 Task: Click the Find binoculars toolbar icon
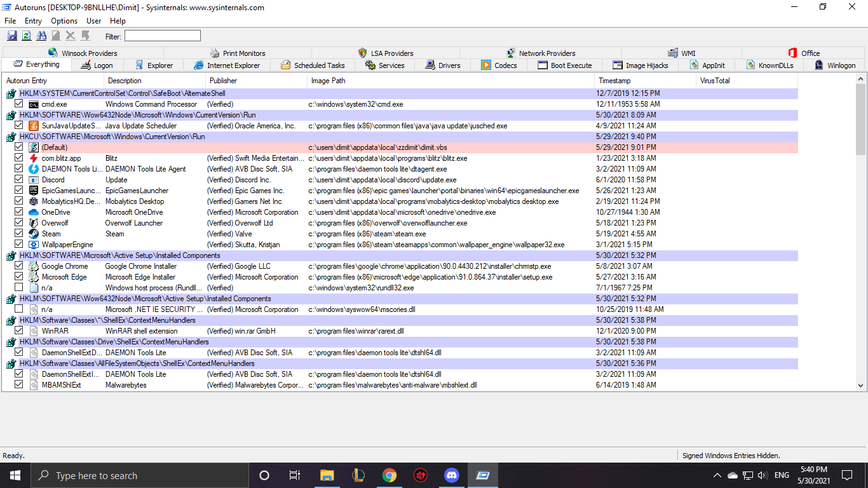point(41,36)
